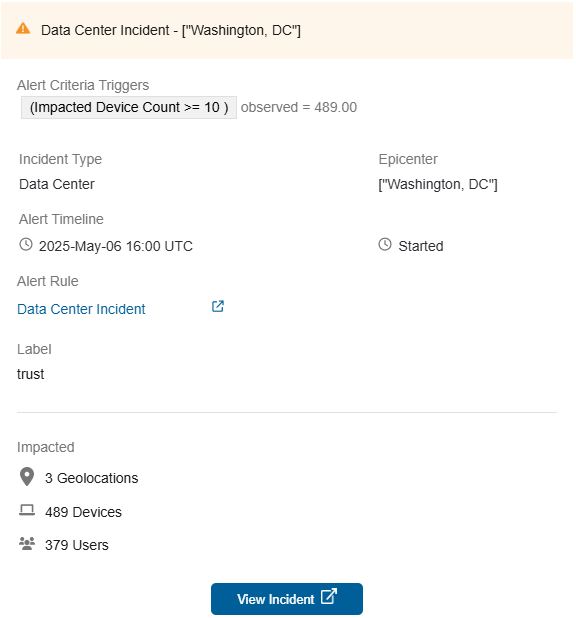Select the 3 Geolocations entry
This screenshot has width=576, height=618.
91,478
